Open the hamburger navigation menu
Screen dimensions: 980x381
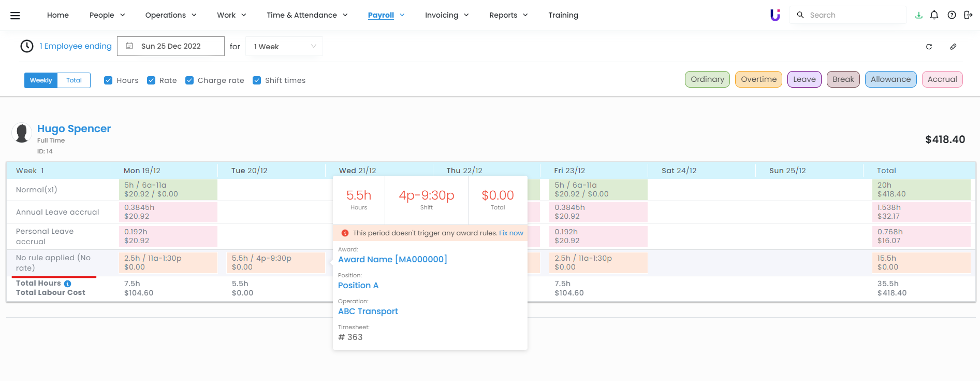pos(15,16)
